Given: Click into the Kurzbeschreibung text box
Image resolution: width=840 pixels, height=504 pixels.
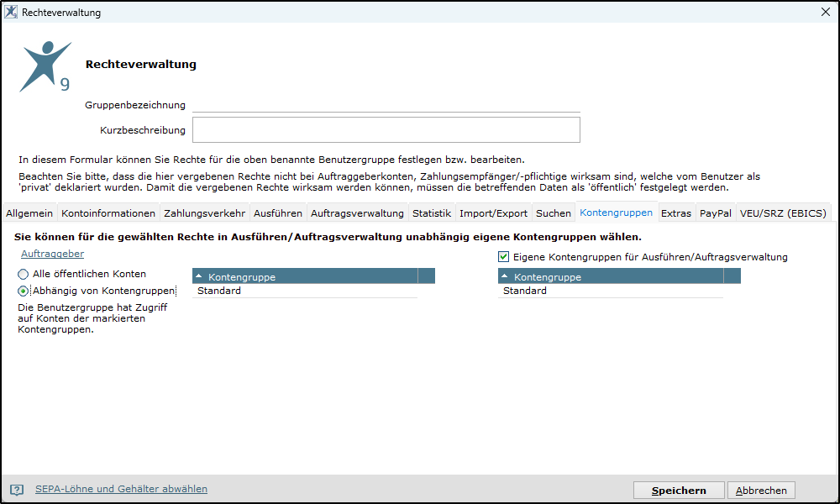Looking at the screenshot, I should tap(386, 130).
